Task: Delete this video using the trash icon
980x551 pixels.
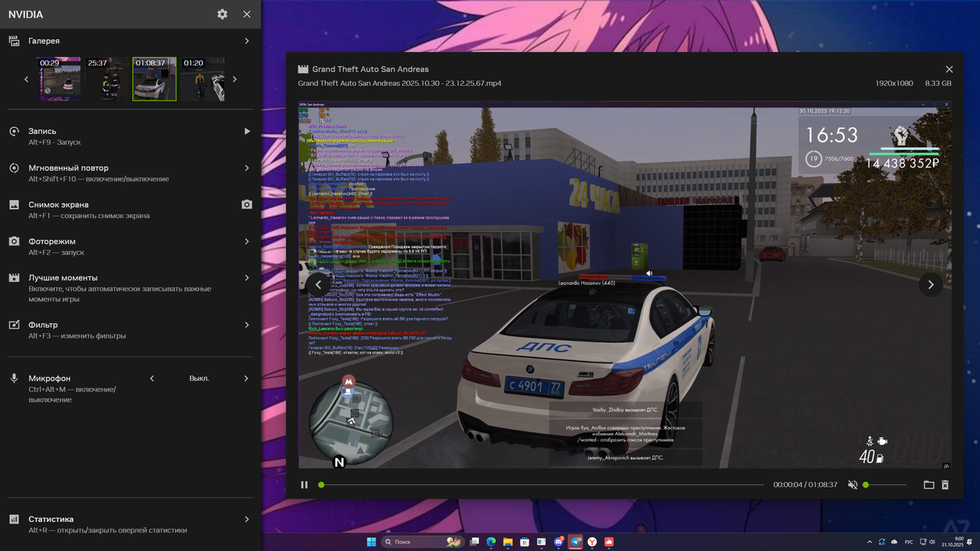Action: 944,484
